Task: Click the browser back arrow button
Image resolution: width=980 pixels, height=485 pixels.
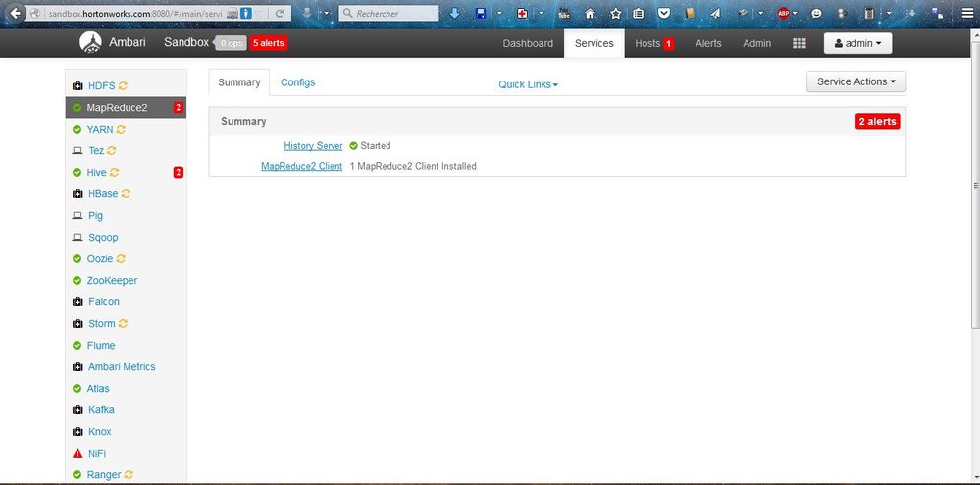Action: click(x=16, y=13)
